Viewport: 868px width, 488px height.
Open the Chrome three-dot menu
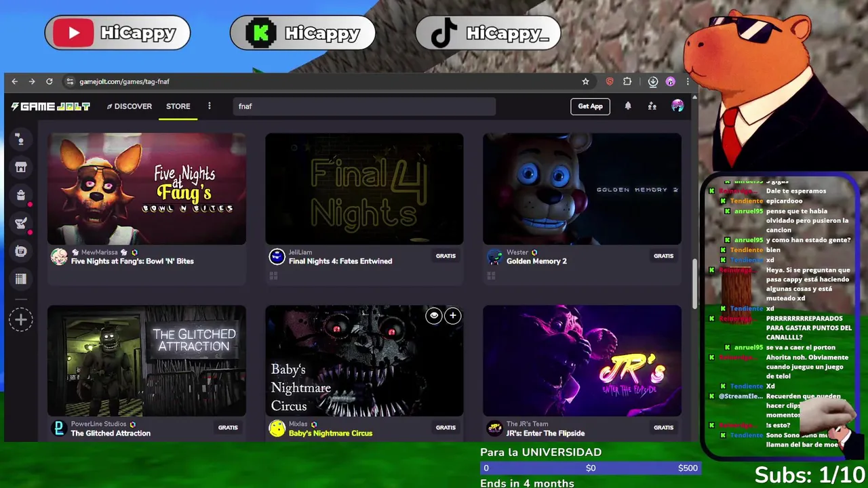pos(687,81)
